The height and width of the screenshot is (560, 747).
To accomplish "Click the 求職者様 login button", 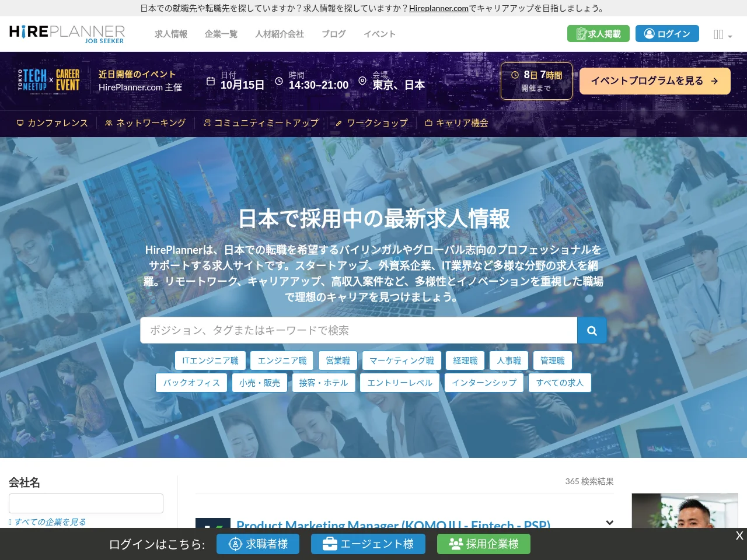I will point(258,544).
